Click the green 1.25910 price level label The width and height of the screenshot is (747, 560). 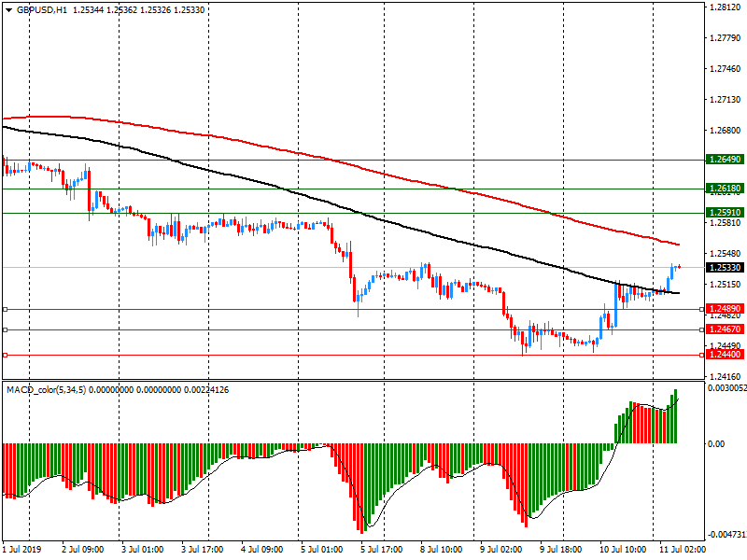click(x=726, y=213)
